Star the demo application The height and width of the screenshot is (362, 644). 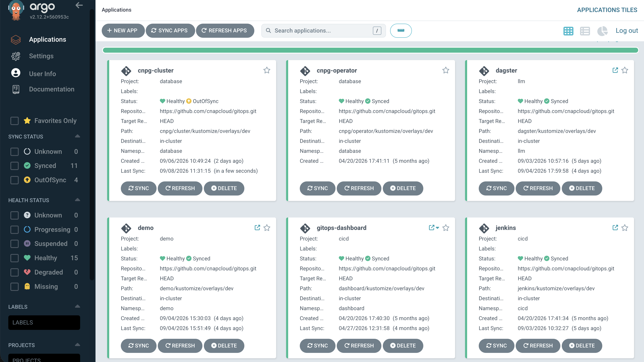[267, 228]
